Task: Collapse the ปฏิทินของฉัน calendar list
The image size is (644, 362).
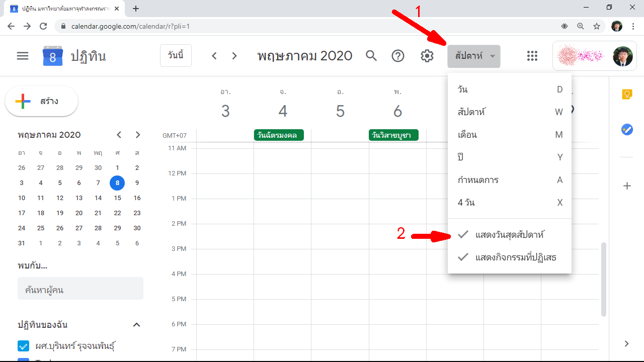Action: click(136, 325)
